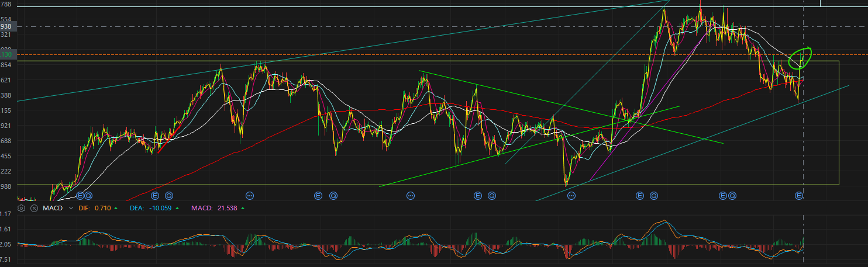Click the 222 price axis label
The width and height of the screenshot is (868, 267).
pyautogui.click(x=6, y=171)
